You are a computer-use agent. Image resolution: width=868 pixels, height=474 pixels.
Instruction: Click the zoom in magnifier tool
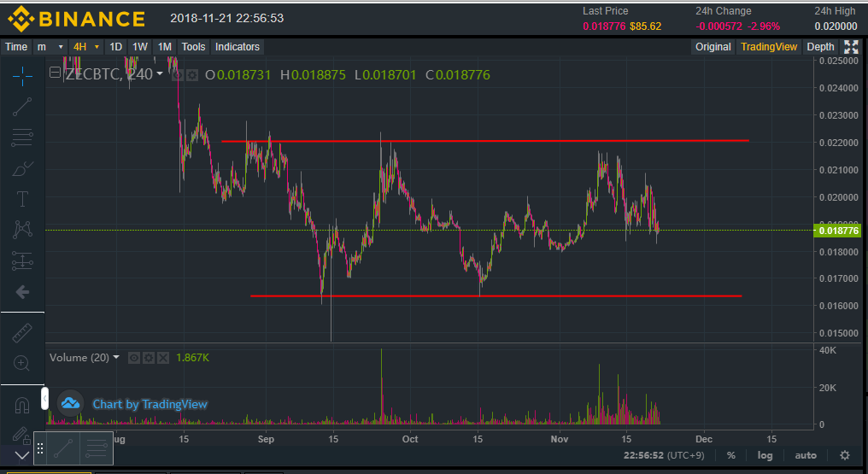22,364
